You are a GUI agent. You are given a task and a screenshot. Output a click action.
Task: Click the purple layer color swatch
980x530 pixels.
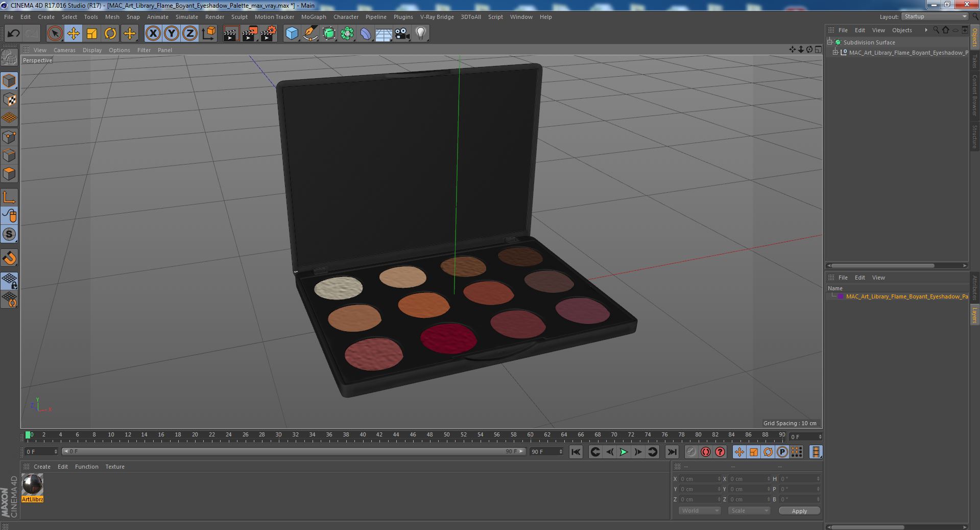tap(841, 296)
